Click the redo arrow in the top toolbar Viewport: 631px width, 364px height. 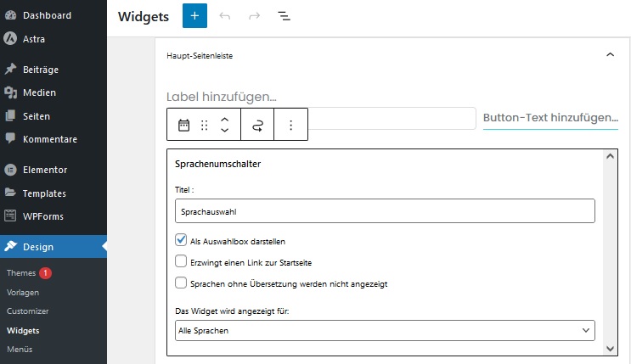click(254, 16)
